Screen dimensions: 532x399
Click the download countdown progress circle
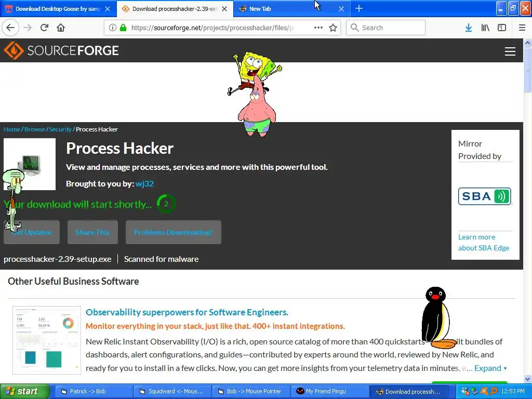(166, 204)
